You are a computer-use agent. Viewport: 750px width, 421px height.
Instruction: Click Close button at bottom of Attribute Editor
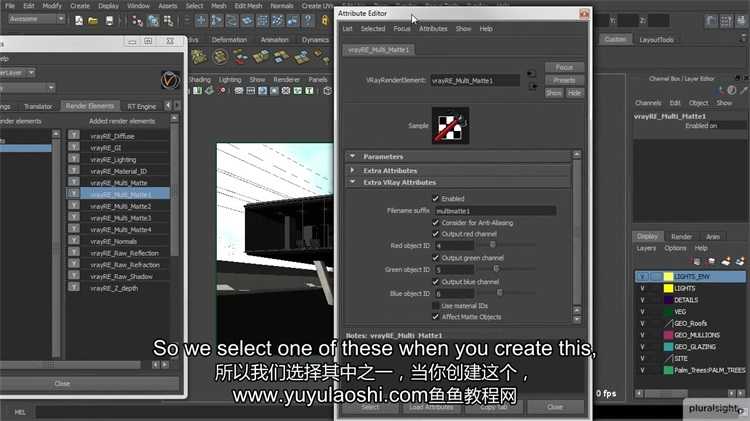(555, 407)
